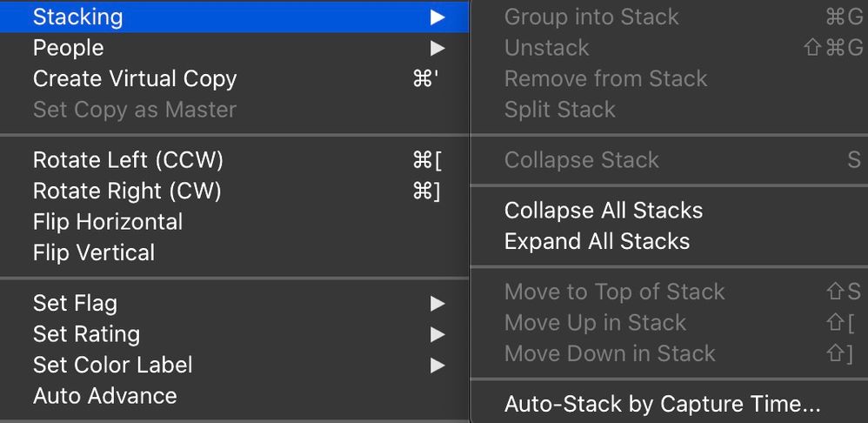Select Expand All Stacks
Image resolution: width=868 pixels, height=423 pixels.
tap(597, 242)
